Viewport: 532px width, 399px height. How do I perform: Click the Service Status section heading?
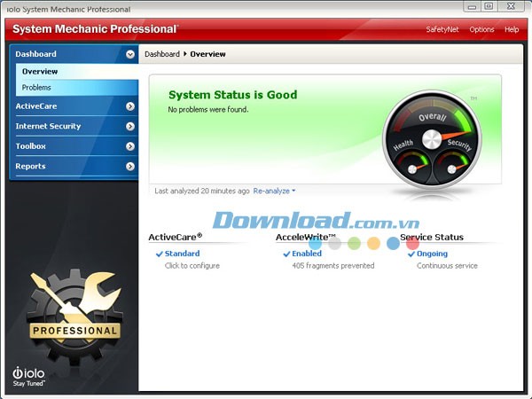tap(432, 237)
